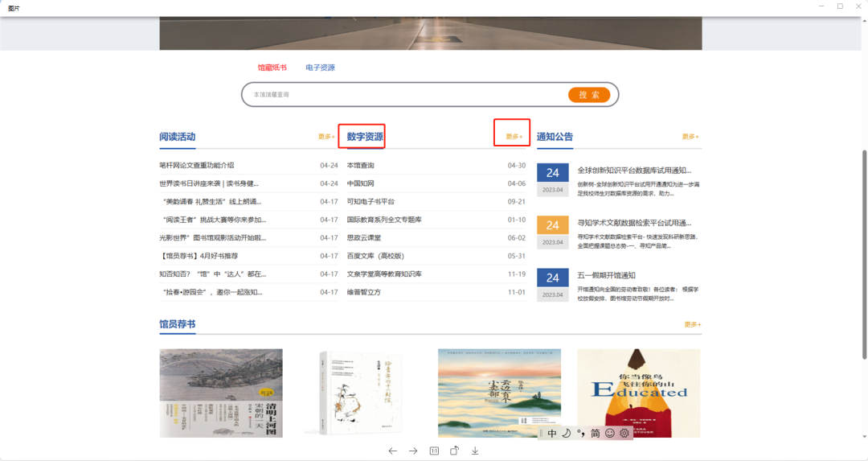The height and width of the screenshot is (461, 868).
Task: Open 国际教育系列全文专题库 link
Action: tap(384, 220)
